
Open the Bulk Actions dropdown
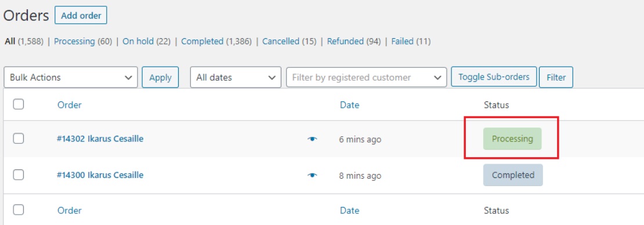pos(71,77)
